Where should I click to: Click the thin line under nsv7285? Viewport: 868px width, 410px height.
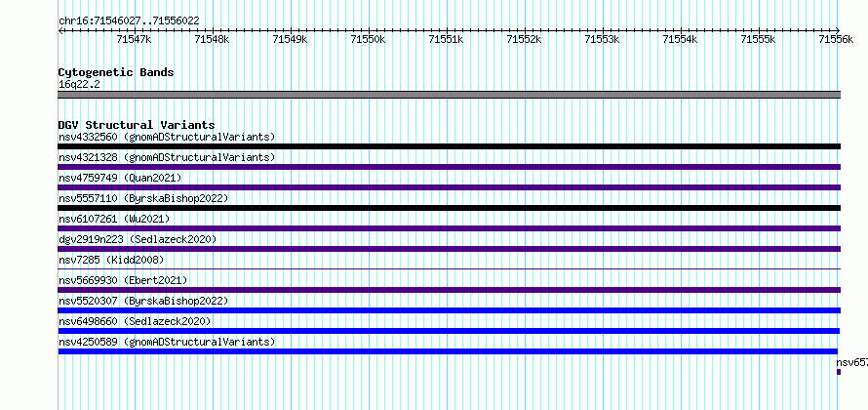[x=450, y=269]
